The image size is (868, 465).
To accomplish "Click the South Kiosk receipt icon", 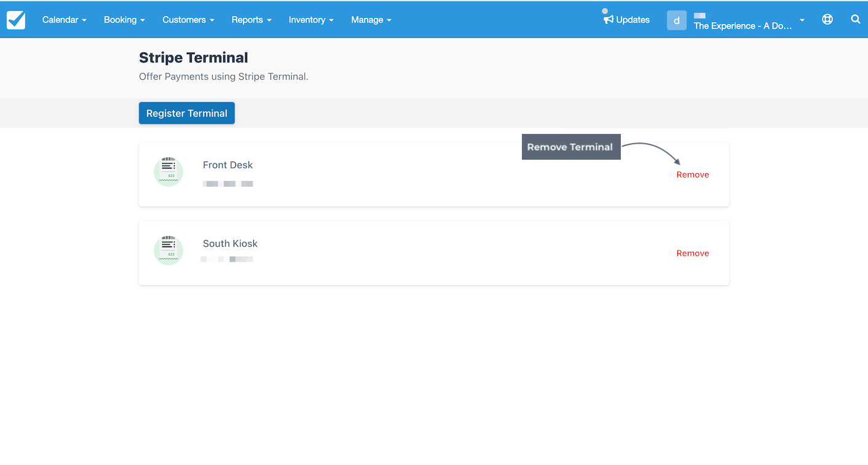I will (168, 250).
